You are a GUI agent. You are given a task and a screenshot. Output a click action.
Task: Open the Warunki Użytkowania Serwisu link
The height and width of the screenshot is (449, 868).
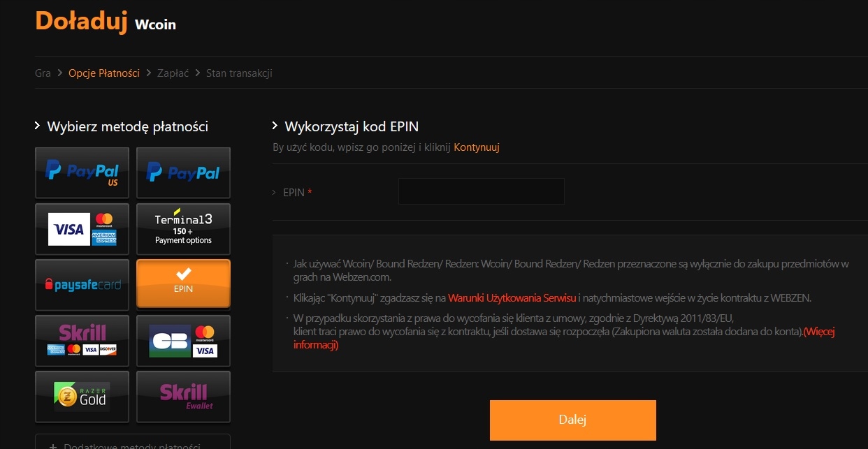(x=512, y=298)
